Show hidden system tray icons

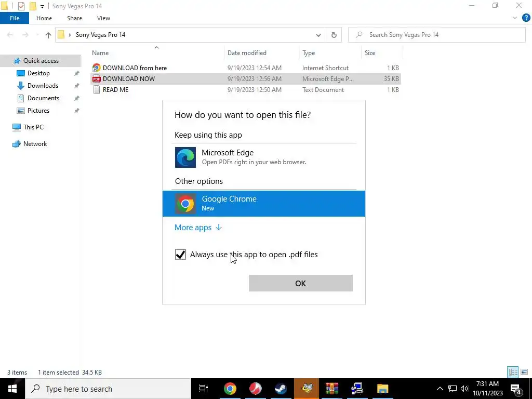[440, 389]
